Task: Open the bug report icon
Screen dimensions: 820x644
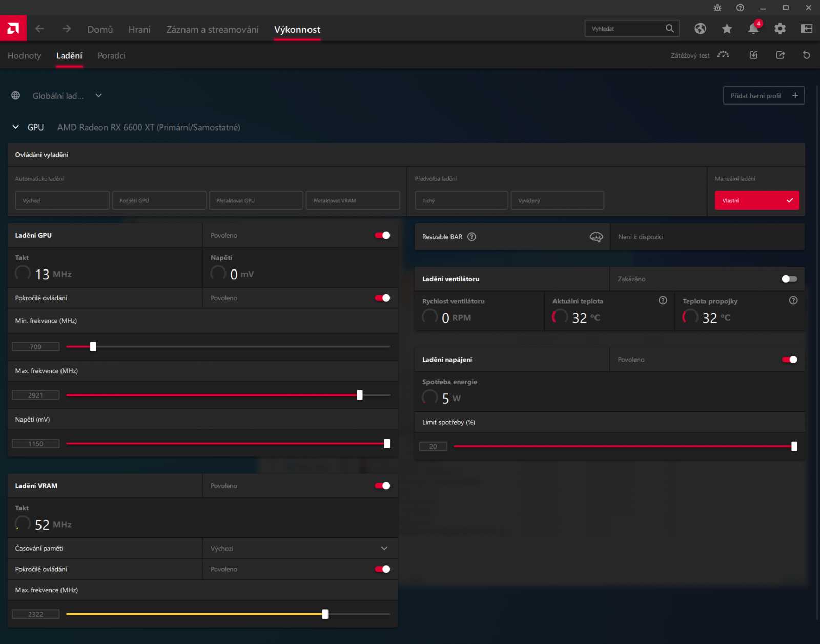Action: click(x=717, y=8)
